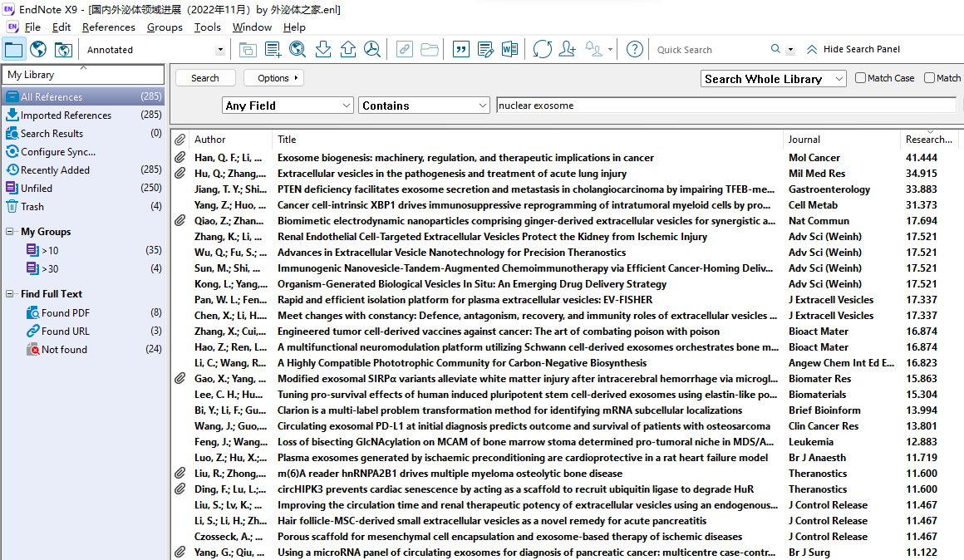Sort by the Journal column header
Viewport: 964px width, 560px height.
pos(841,140)
